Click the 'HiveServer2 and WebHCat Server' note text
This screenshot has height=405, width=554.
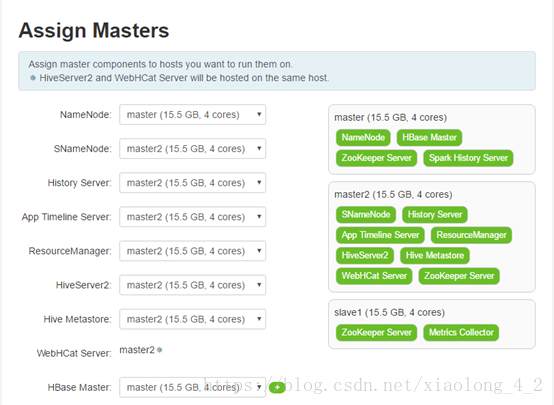coord(184,78)
